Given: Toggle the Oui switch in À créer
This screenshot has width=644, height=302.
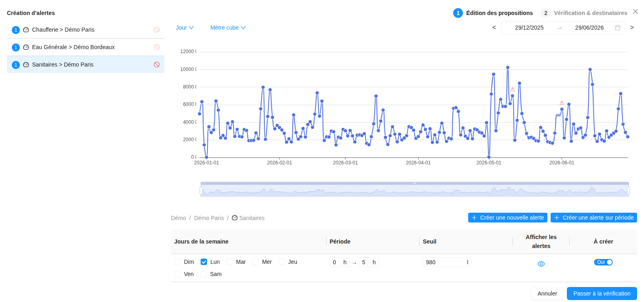Looking at the screenshot, I should pyautogui.click(x=603, y=262).
